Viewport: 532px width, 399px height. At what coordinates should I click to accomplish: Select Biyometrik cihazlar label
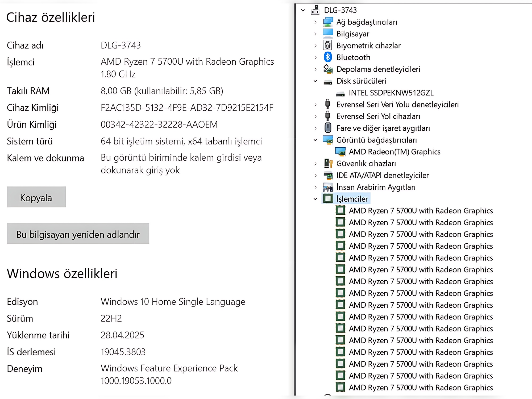pyautogui.click(x=368, y=45)
